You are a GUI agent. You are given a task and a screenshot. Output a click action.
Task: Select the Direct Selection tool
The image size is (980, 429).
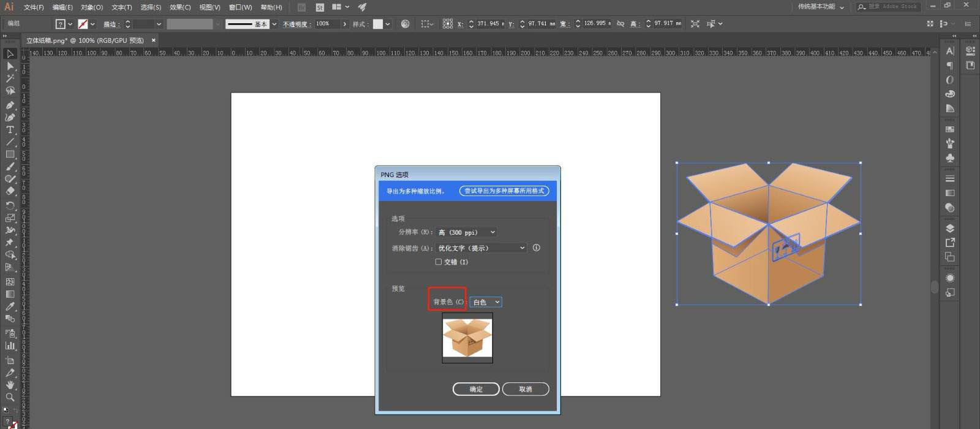coord(10,66)
